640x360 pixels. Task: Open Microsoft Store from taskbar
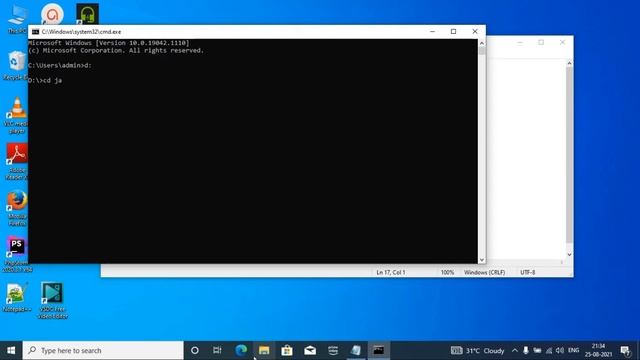(x=287, y=350)
